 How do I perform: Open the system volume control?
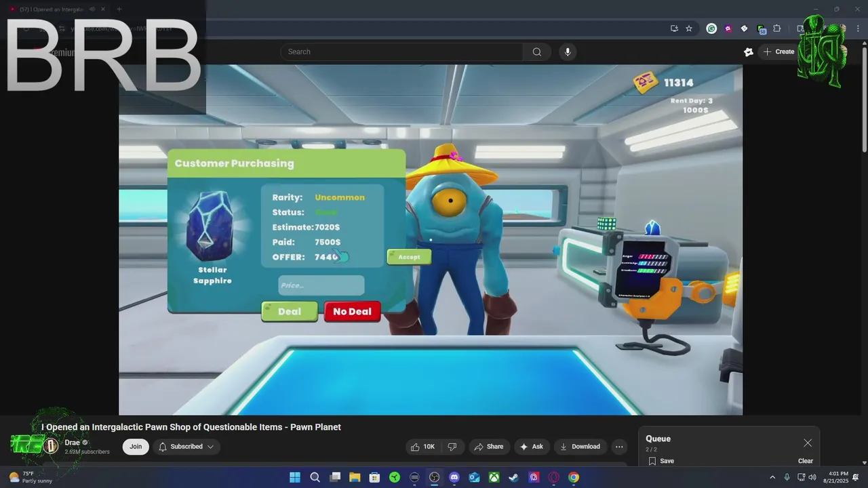point(812,477)
